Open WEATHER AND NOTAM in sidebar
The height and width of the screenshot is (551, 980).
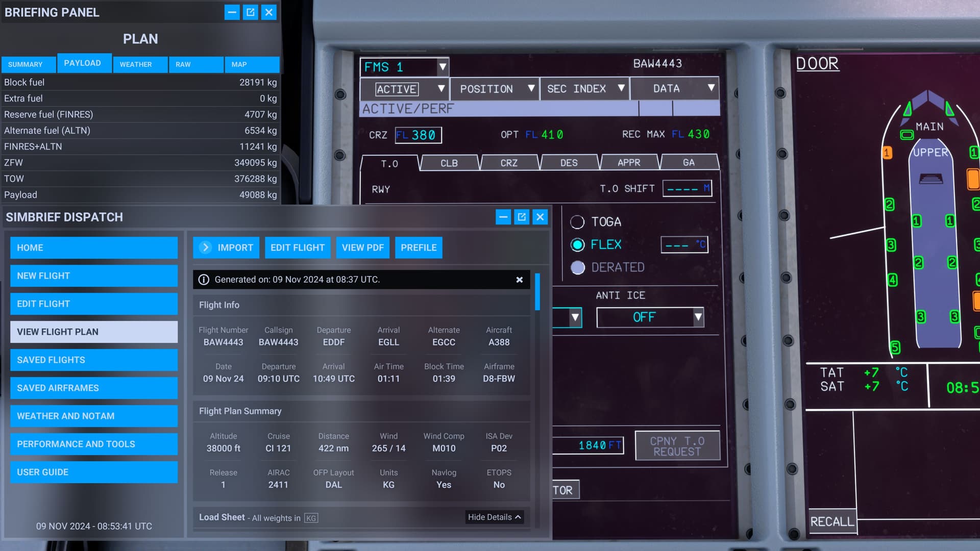pyautogui.click(x=94, y=416)
